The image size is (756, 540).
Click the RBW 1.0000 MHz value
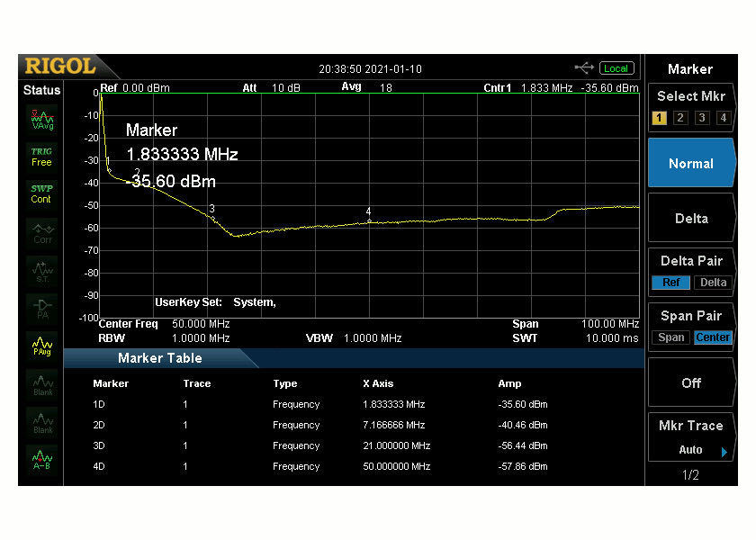[201, 338]
